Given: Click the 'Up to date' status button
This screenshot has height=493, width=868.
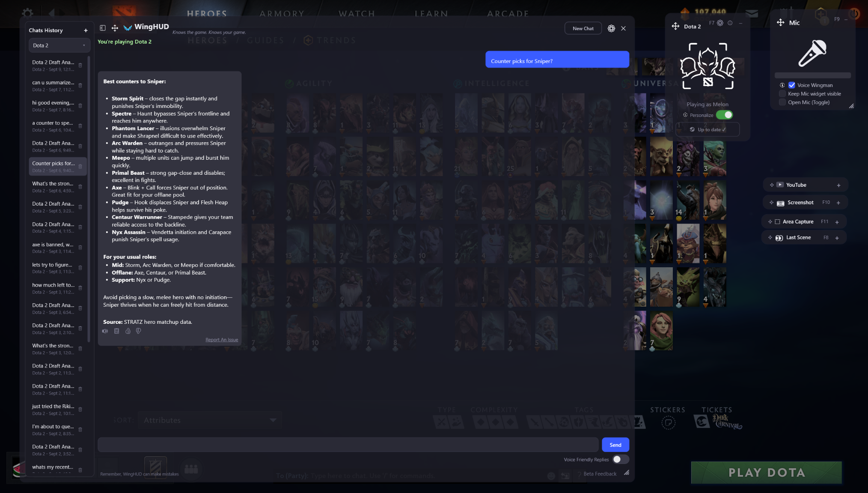Looking at the screenshot, I should coord(707,130).
